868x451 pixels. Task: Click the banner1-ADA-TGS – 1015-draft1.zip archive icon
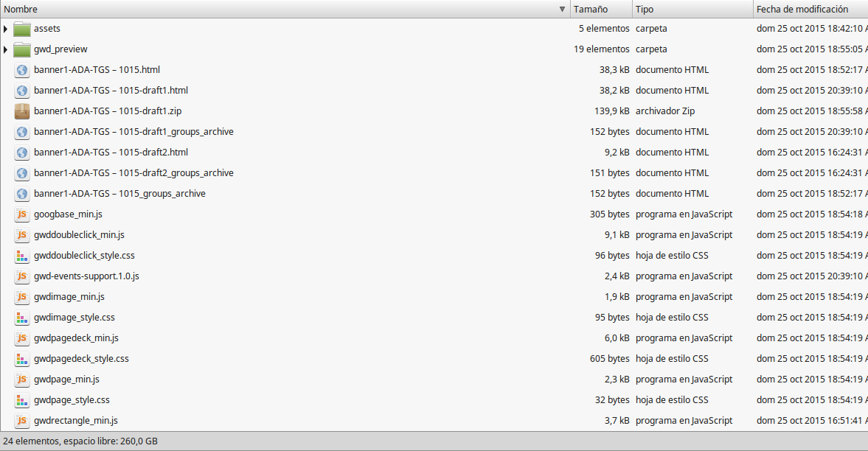[22, 111]
